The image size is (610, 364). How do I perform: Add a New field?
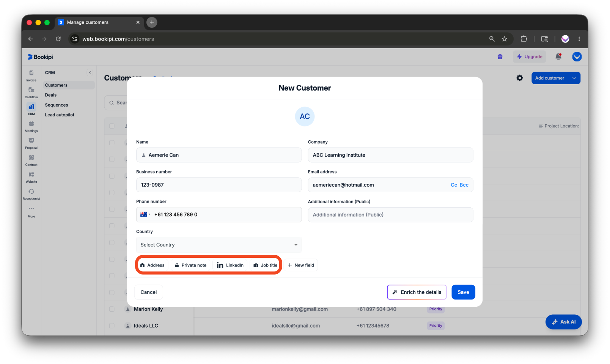(301, 265)
